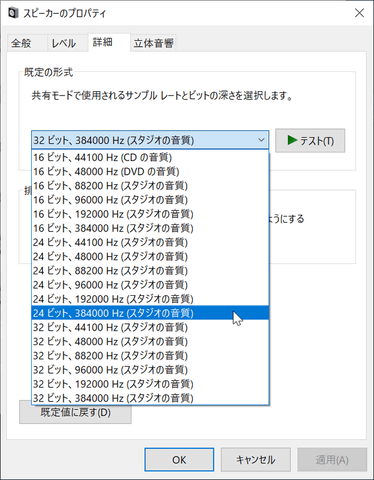Choose 32 ビット、88200 Hz format

coord(150,356)
